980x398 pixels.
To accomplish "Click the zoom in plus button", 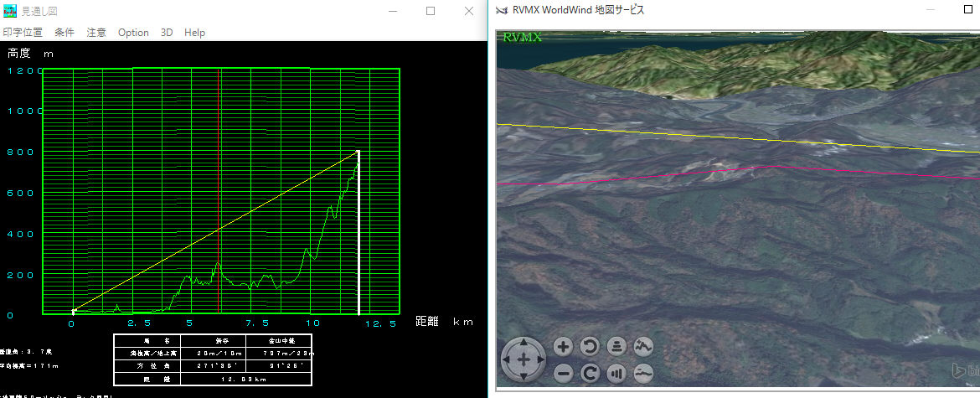I will [x=564, y=346].
